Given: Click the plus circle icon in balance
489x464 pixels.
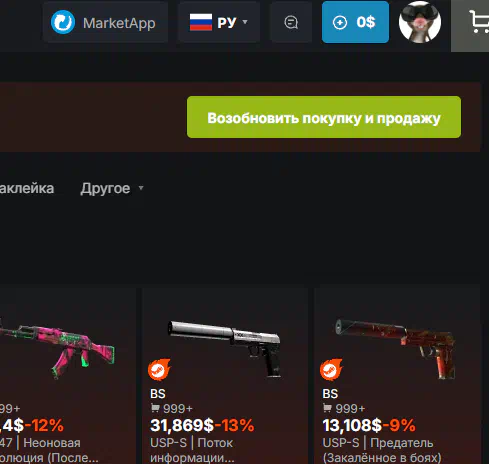Looking at the screenshot, I should coord(340,23).
